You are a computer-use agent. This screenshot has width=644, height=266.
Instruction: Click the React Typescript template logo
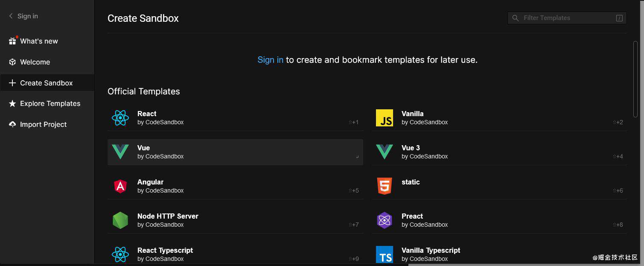[x=120, y=254]
